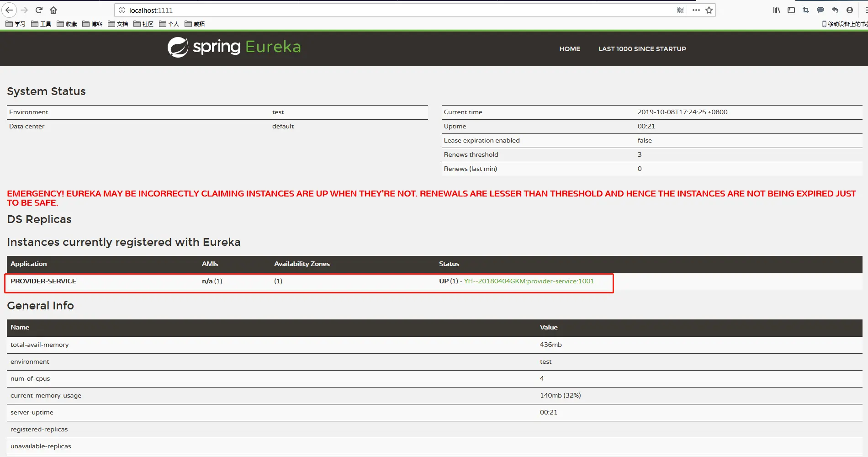Image resolution: width=868 pixels, height=457 pixels.
Task: Click the '140mb (32%)' usage value
Action: coord(561,395)
